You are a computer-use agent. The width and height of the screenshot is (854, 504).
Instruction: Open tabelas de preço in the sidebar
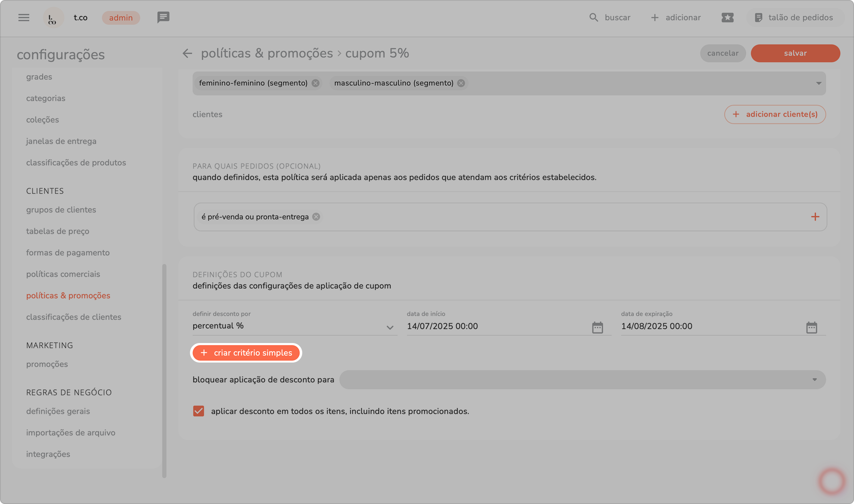(58, 231)
